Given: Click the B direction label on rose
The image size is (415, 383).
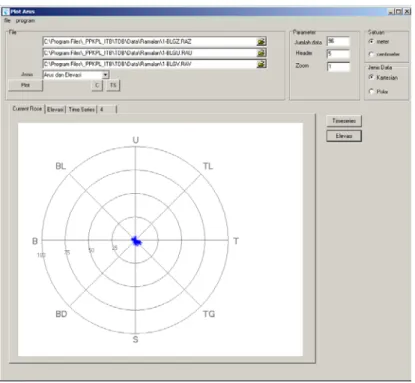Looking at the screenshot, I should pyautogui.click(x=35, y=241).
